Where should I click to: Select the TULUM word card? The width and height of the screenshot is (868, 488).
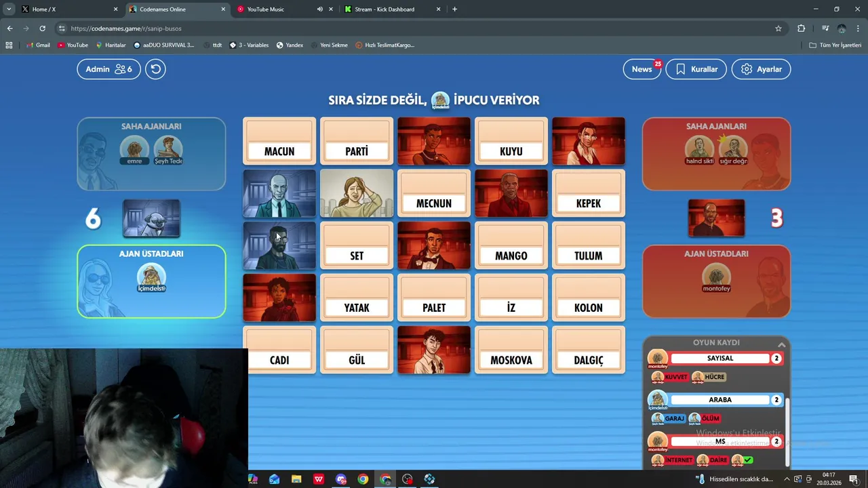point(589,245)
